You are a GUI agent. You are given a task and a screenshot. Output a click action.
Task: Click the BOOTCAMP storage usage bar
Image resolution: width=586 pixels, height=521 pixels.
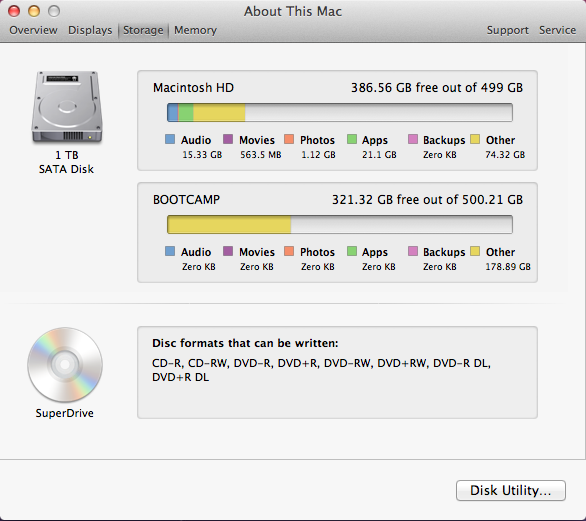[340, 225]
